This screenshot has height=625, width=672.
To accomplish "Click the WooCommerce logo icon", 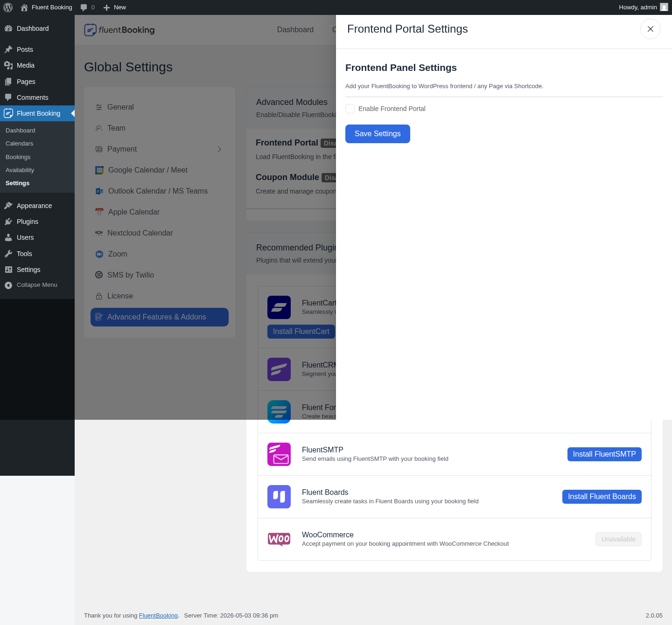I will [279, 539].
